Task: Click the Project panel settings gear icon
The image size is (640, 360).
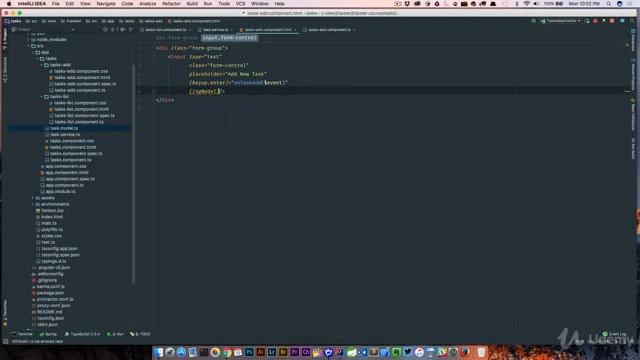Action: pos(122,29)
